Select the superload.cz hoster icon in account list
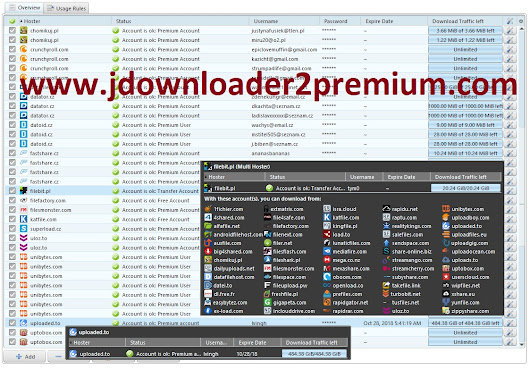The height and width of the screenshot is (369, 530). 23,229
